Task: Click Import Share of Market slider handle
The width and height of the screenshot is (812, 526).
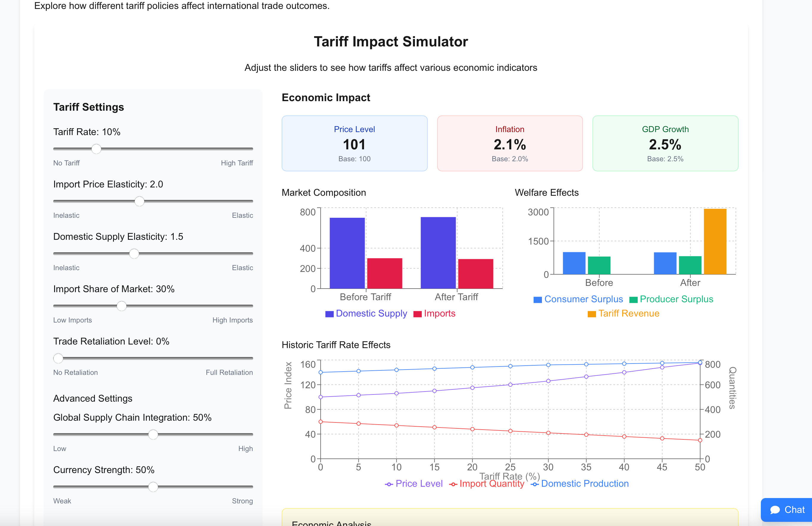Action: (121, 306)
